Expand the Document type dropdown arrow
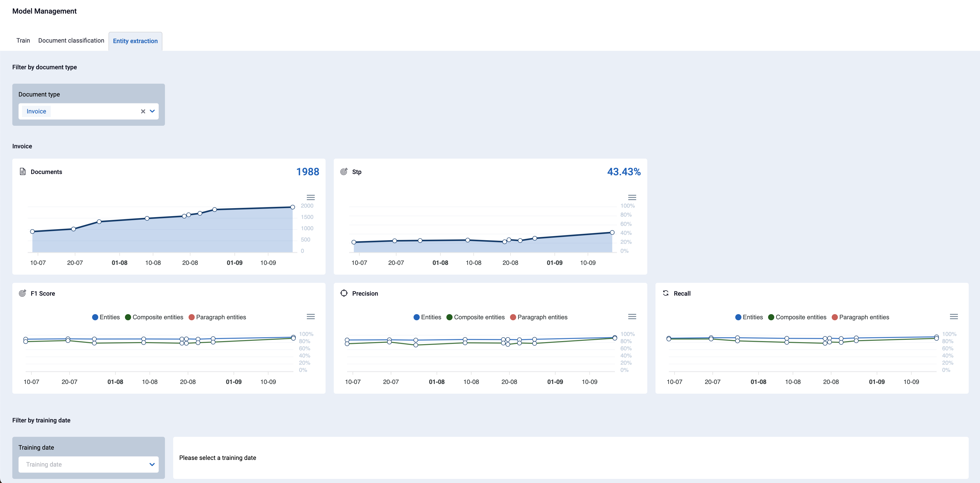 [152, 111]
